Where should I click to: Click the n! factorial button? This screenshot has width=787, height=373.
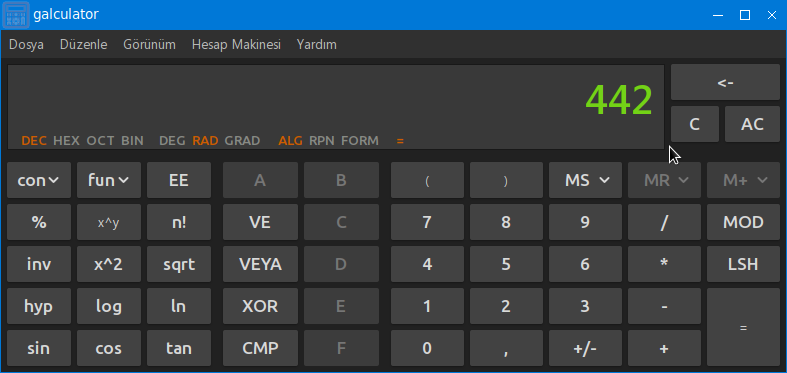[179, 222]
